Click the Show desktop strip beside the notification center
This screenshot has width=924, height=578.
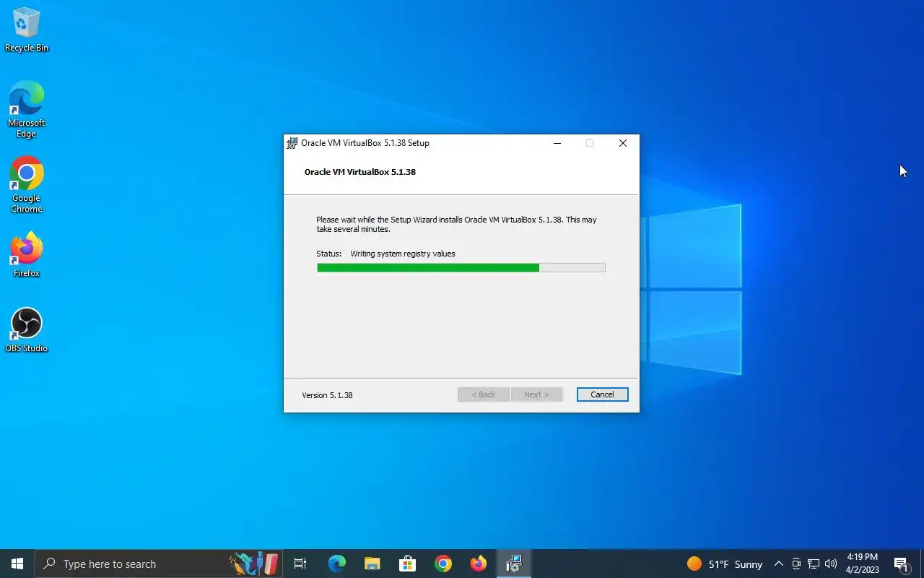click(922, 564)
